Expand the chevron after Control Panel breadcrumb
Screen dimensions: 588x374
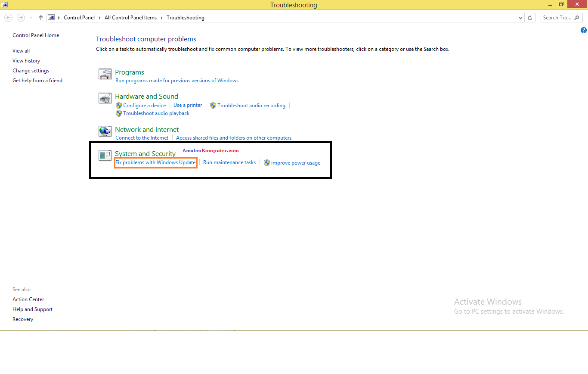pos(99,18)
